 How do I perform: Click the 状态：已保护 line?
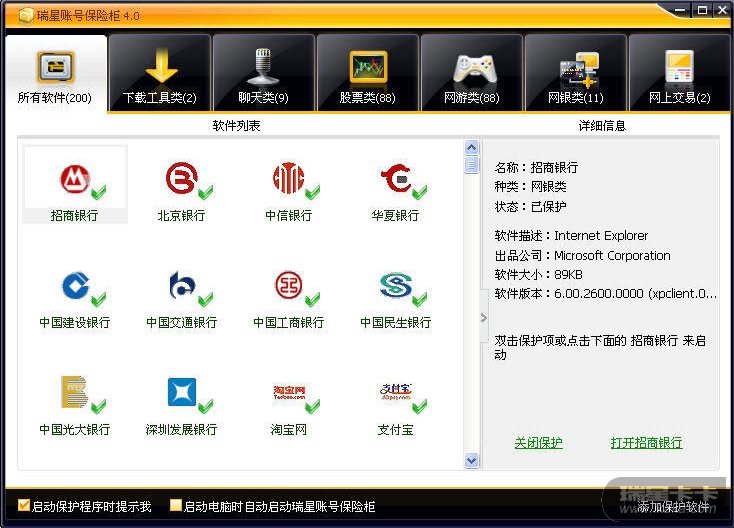[x=530, y=206]
